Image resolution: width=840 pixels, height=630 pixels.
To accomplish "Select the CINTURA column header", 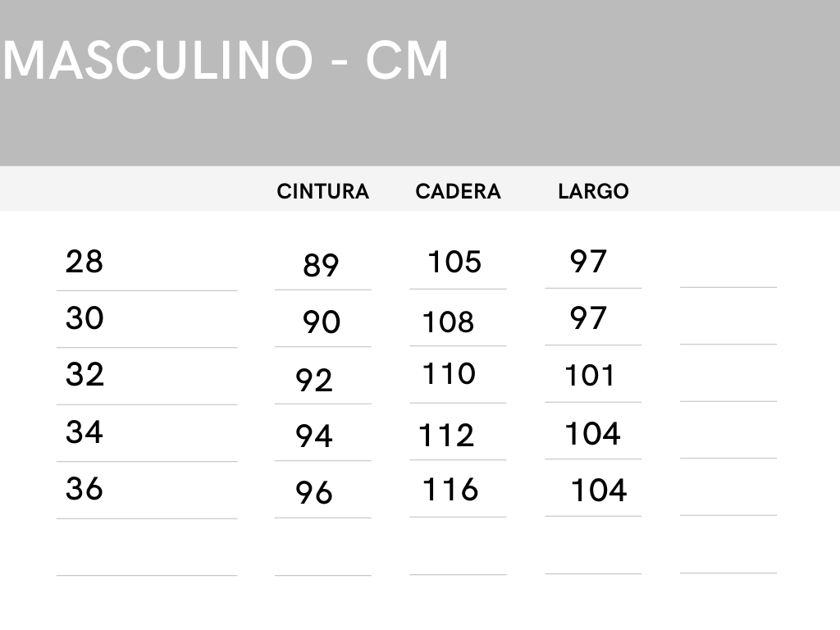I will pos(322,192).
